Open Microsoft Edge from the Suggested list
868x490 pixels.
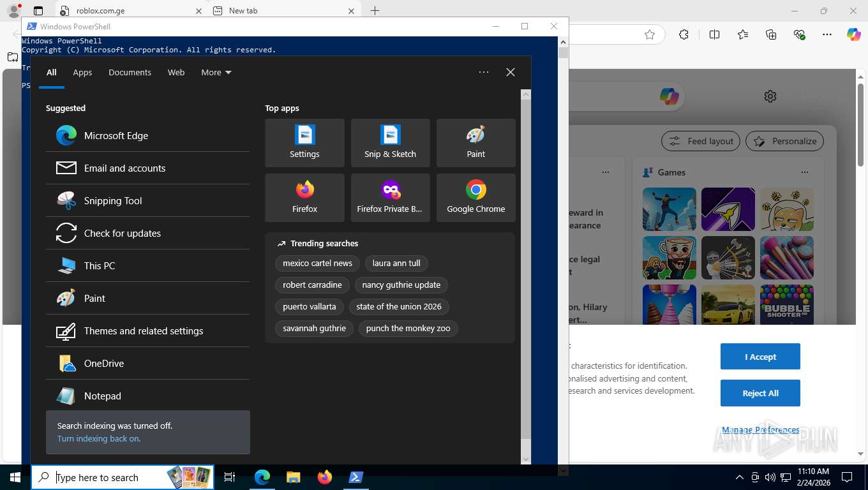pyautogui.click(x=147, y=135)
